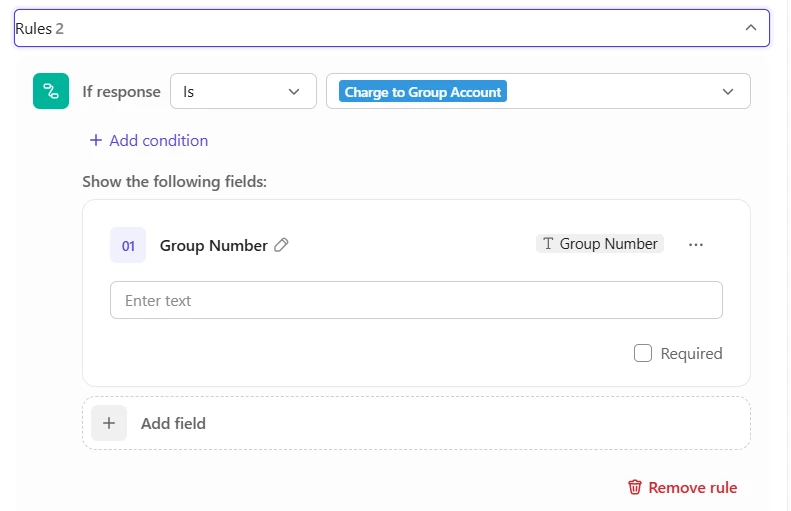Click the Add field button
Image resolution: width=791 pixels, height=511 pixels.
(416, 423)
